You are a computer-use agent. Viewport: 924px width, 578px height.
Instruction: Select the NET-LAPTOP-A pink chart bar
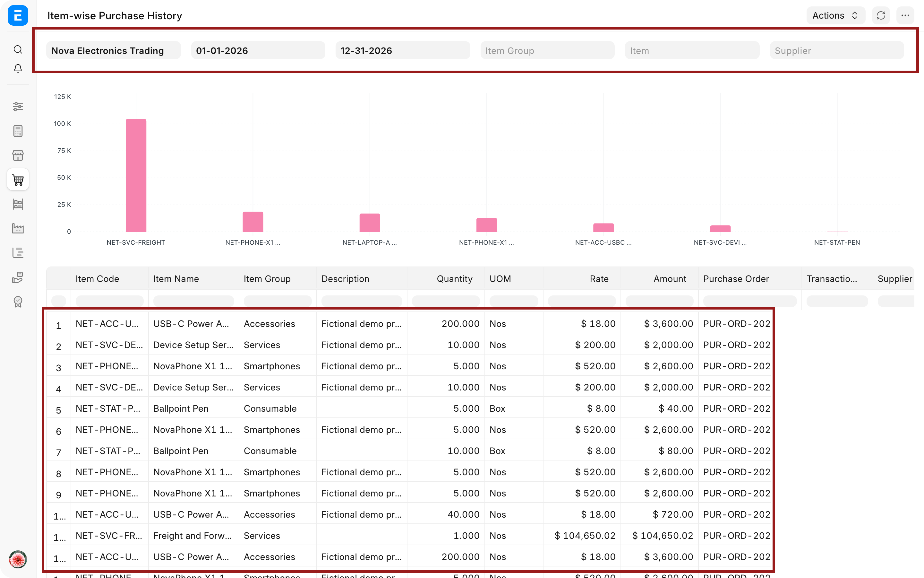[x=370, y=223]
